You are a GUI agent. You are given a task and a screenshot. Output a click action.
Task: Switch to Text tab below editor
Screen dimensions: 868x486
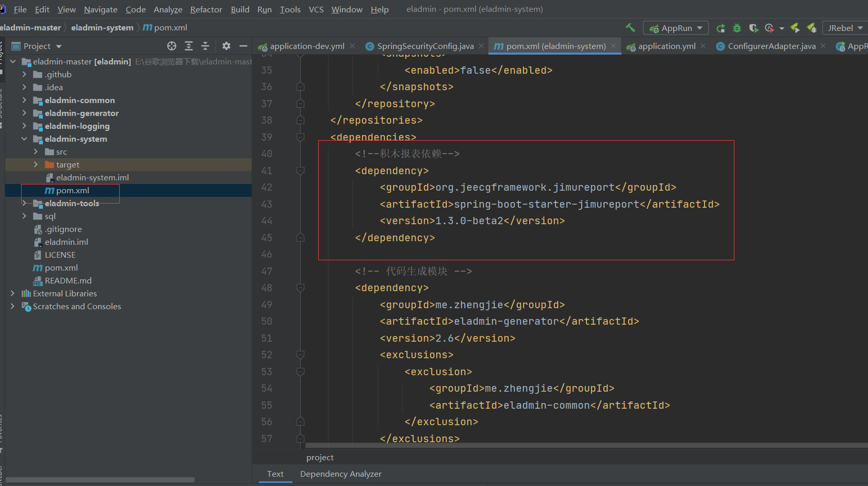(275, 474)
